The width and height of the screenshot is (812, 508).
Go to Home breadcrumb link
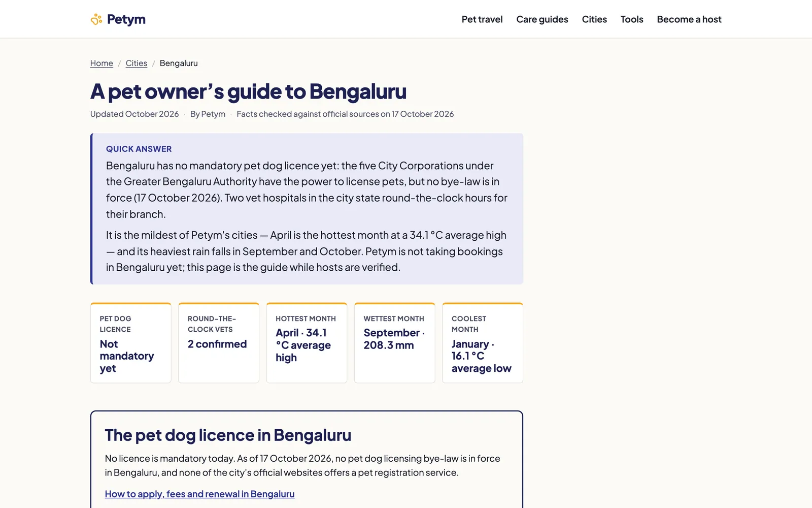point(101,63)
